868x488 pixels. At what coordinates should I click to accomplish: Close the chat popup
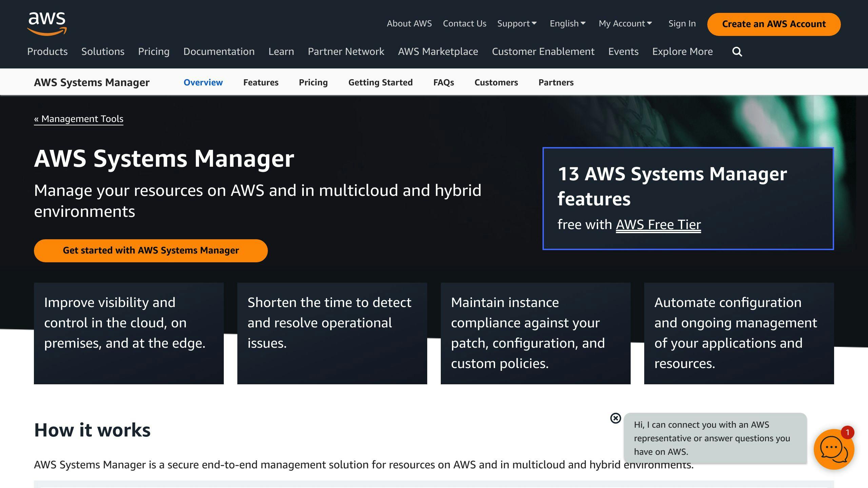pyautogui.click(x=616, y=418)
